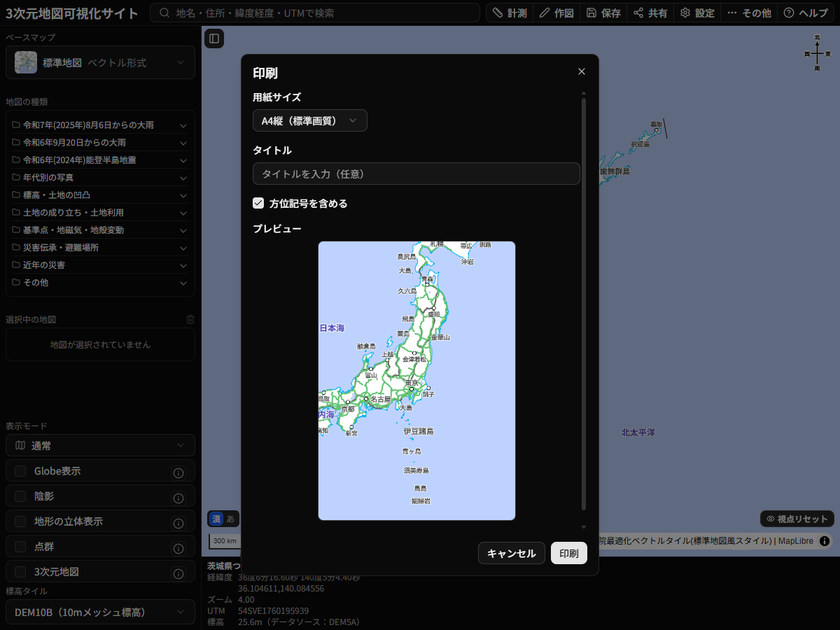Show info for 地形の立体表示

178,524
